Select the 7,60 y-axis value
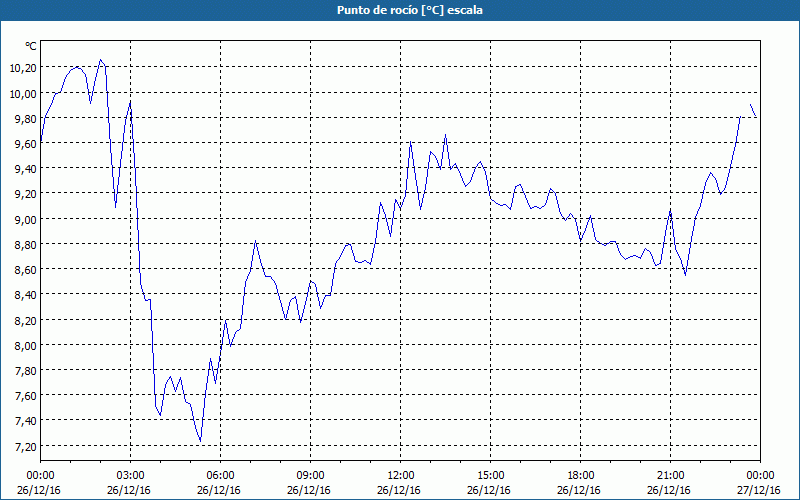 coord(26,396)
